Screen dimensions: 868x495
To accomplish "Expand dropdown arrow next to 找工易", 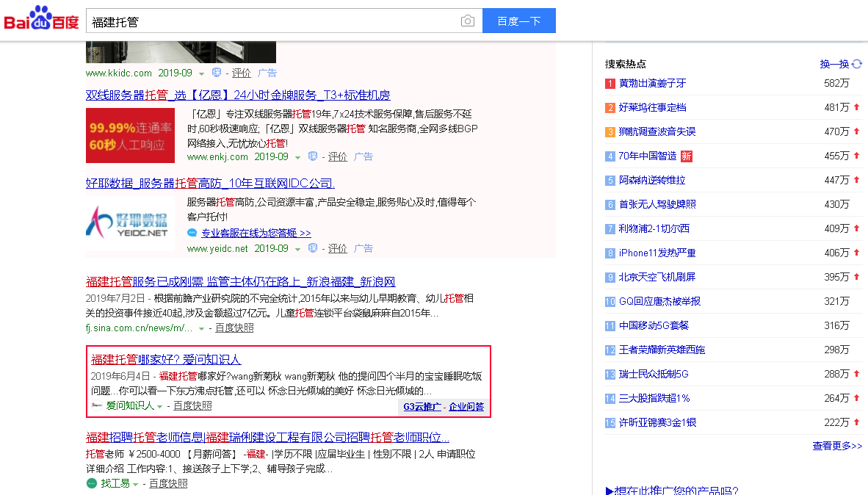I will tap(136, 485).
